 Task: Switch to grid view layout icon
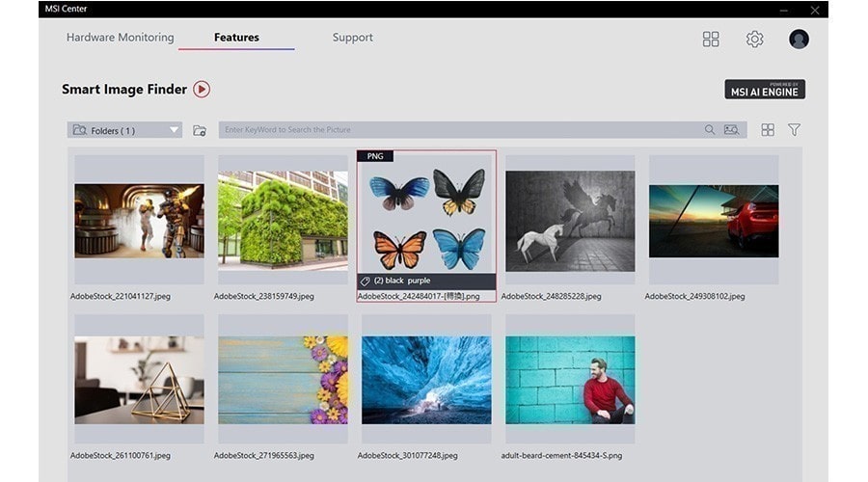[768, 129]
